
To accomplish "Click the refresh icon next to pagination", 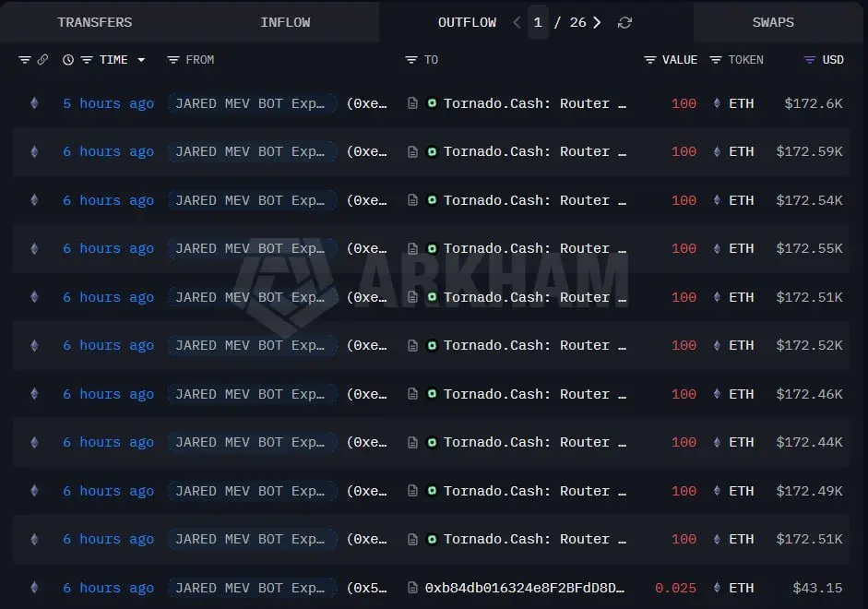I will pyautogui.click(x=624, y=23).
